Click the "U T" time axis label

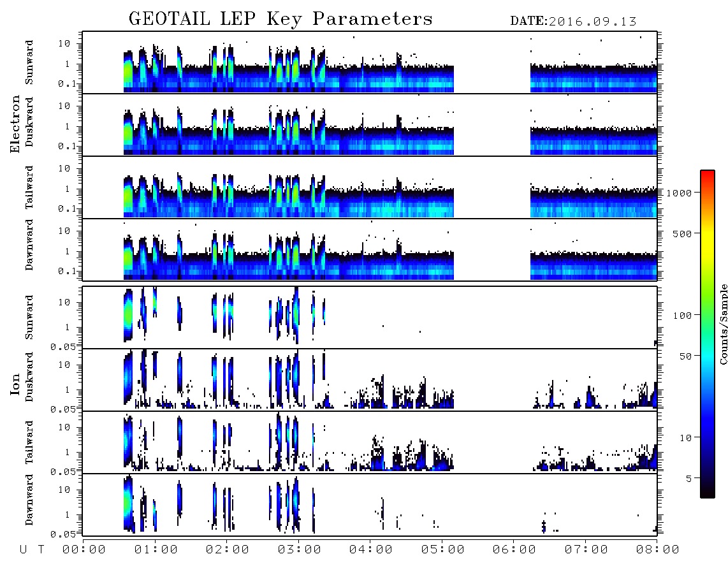[x=33, y=550]
